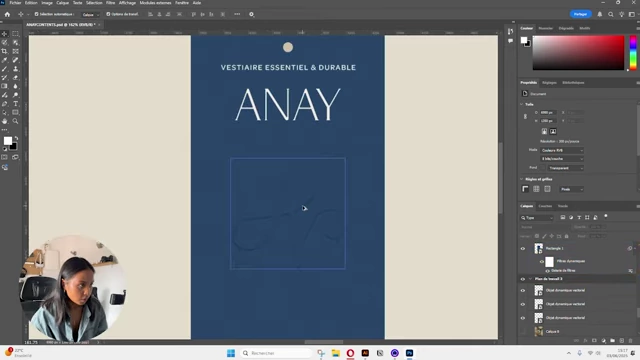Toggle visibility of Filtres dynamiques
Screen dimensions: 640x360
[542, 262]
